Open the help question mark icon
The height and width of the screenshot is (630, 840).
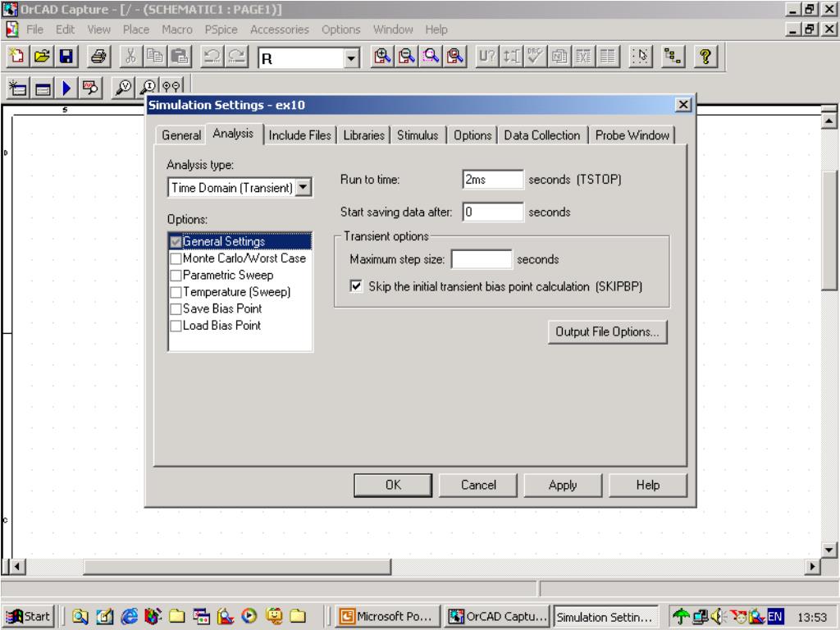click(705, 57)
